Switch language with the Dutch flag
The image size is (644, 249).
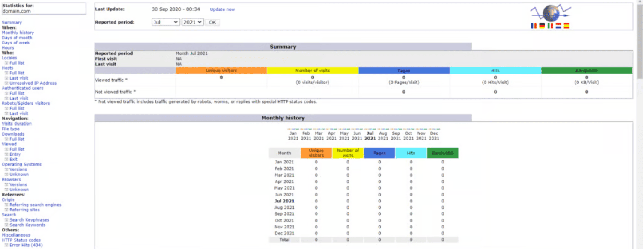(x=558, y=26)
